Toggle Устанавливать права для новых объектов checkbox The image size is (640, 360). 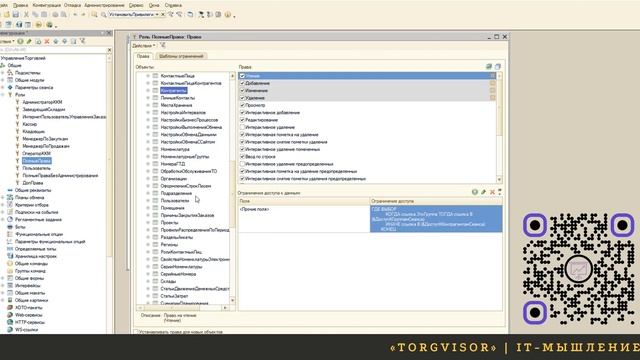(x=136, y=332)
